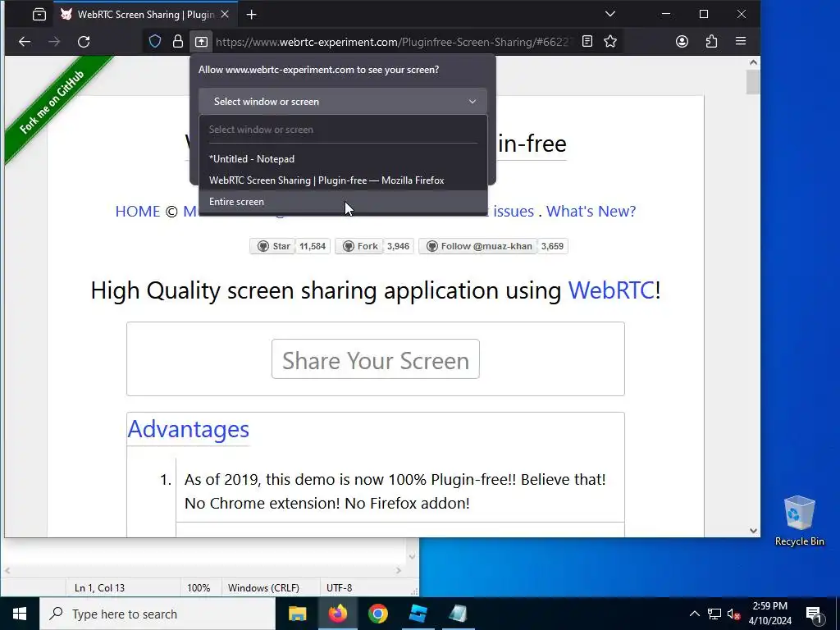
Task: Choose *Untitled - Notepad option
Action: pyautogui.click(x=343, y=158)
